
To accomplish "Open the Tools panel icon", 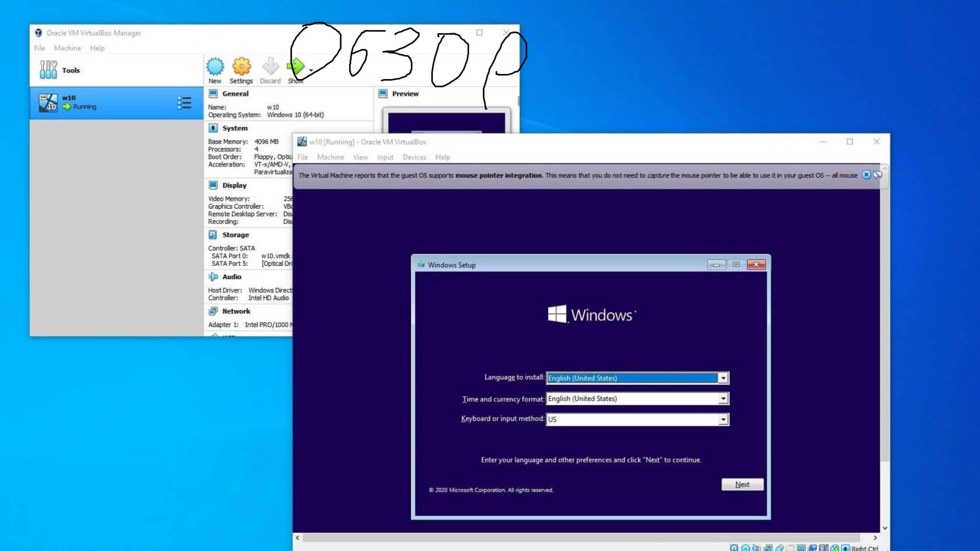I will click(48, 69).
